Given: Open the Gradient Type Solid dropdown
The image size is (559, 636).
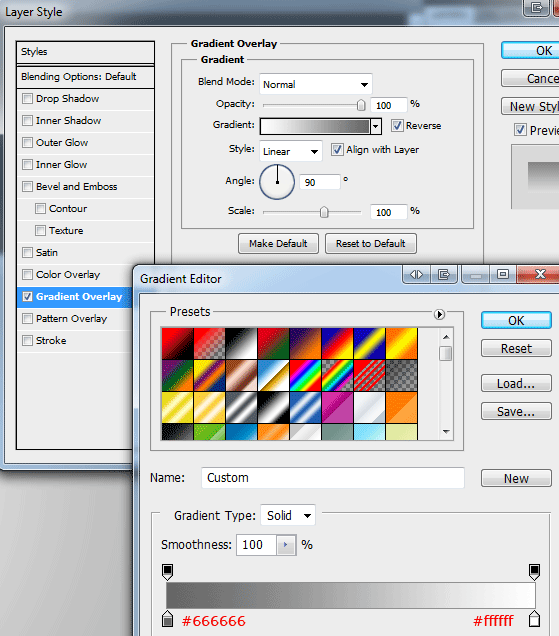Looking at the screenshot, I should 288,515.
